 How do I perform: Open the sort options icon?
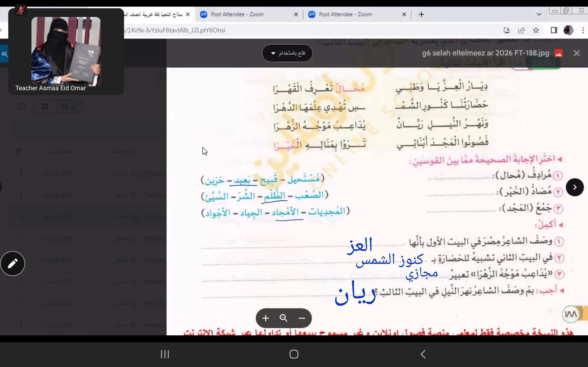[x=19, y=152]
